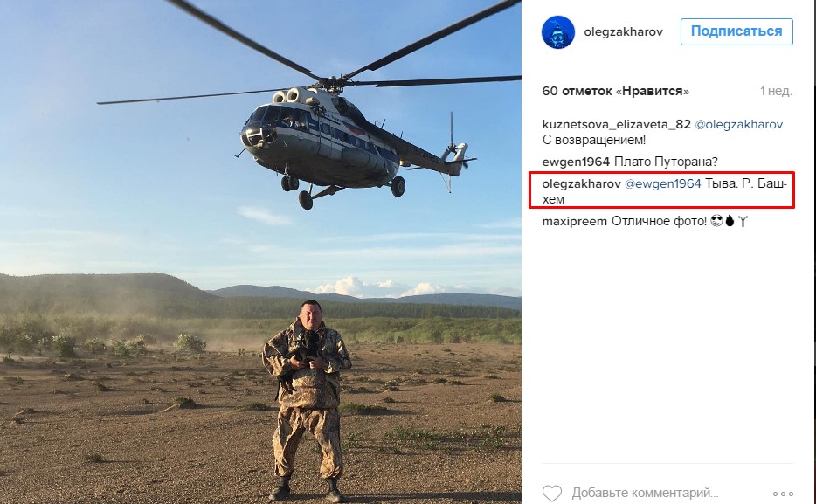Viewport: 816px width, 504px height.
Task: Open ewgen1964 commenter profile
Action: click(576, 162)
